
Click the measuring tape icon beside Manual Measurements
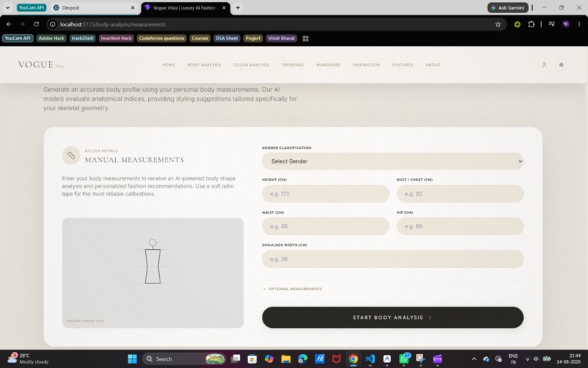point(71,156)
